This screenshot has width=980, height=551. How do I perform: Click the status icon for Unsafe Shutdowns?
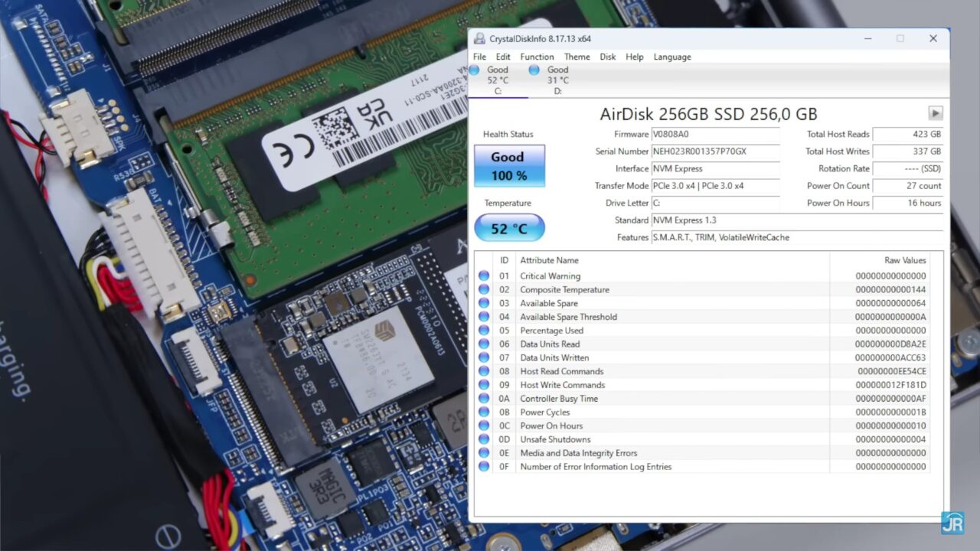coord(484,439)
